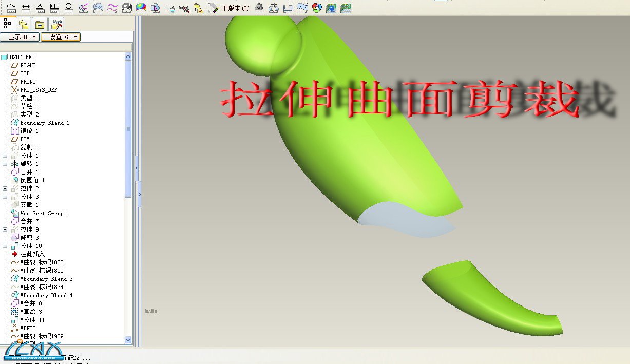
Task: Click the 旧版本 toolbar button
Action: pyautogui.click(x=235, y=8)
